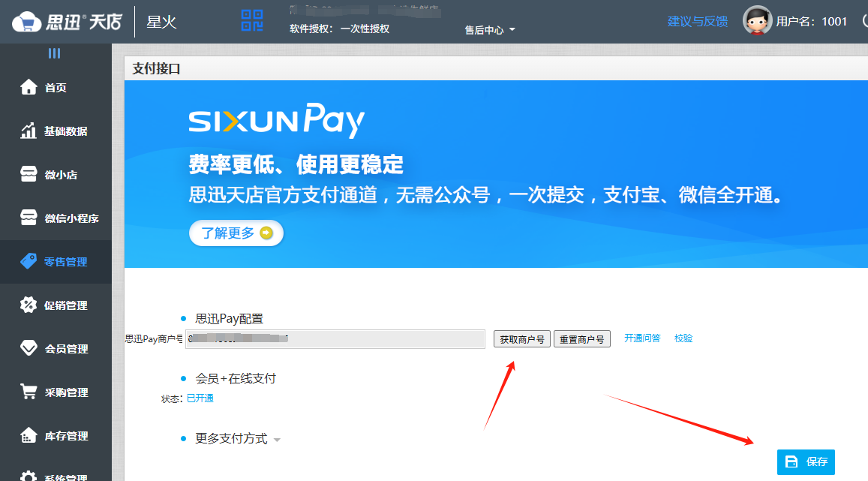Click the 会员管理 diamond icon

point(29,348)
